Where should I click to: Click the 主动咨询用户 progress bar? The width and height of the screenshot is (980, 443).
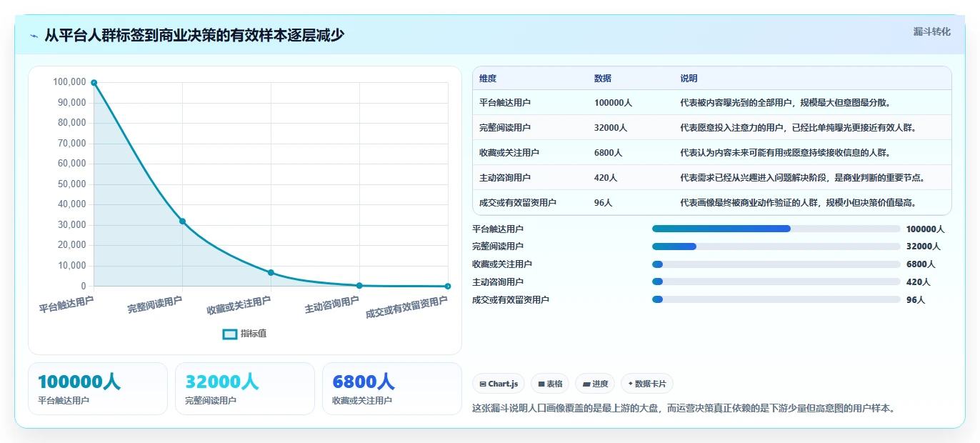coord(776,282)
